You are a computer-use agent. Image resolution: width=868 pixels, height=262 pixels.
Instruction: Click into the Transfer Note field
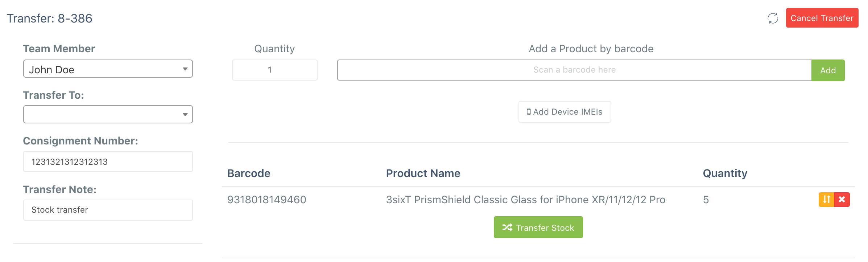pos(108,210)
